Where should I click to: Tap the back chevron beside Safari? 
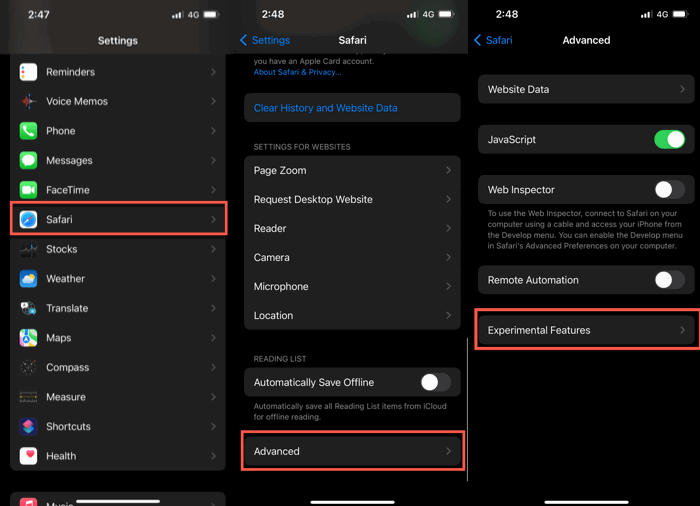point(477,40)
